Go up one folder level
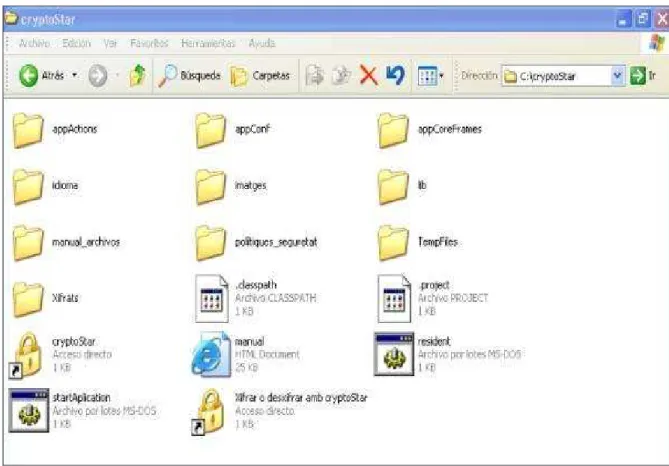The height and width of the screenshot is (466, 669). coord(137,76)
